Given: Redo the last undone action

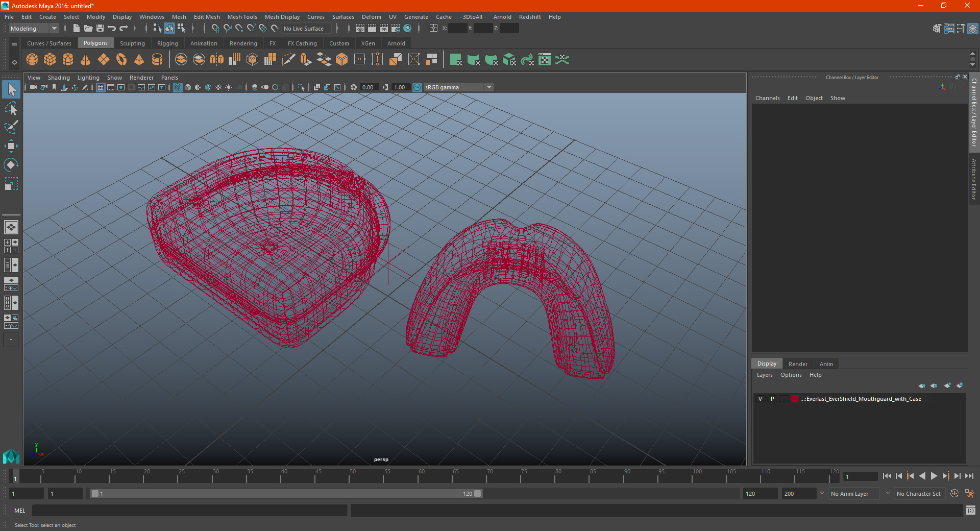Looking at the screenshot, I should coord(124,29).
